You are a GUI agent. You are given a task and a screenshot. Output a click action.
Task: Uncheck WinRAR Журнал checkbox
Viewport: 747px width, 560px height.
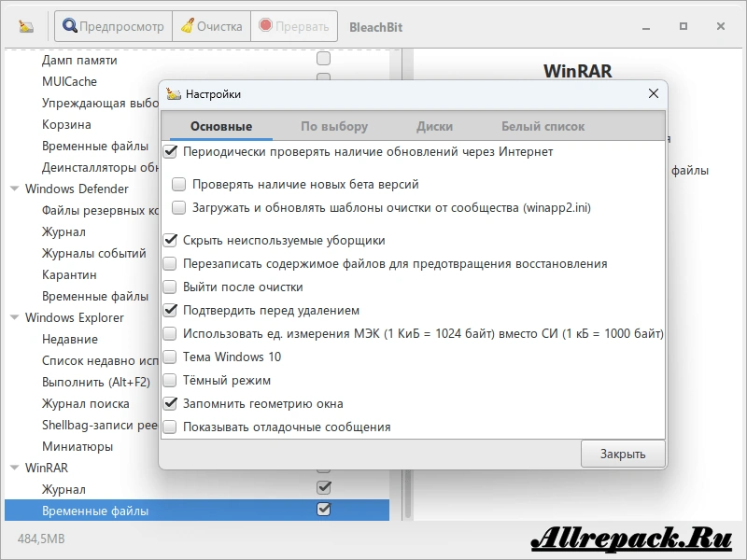point(323,487)
